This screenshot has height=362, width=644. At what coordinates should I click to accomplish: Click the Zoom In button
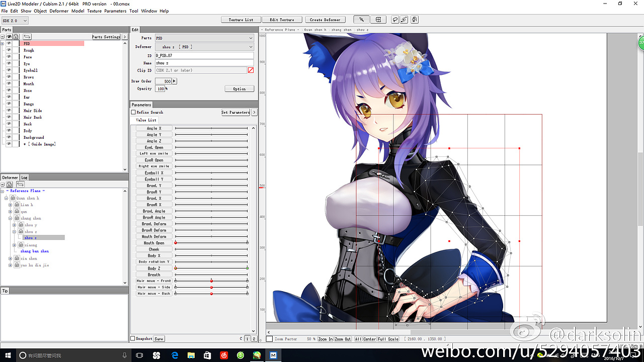tap(326, 339)
